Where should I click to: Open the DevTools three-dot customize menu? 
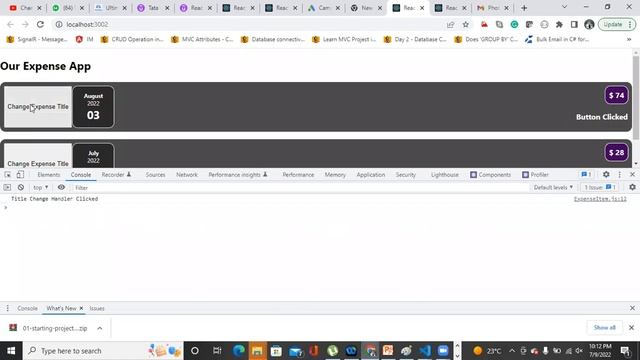(x=619, y=174)
